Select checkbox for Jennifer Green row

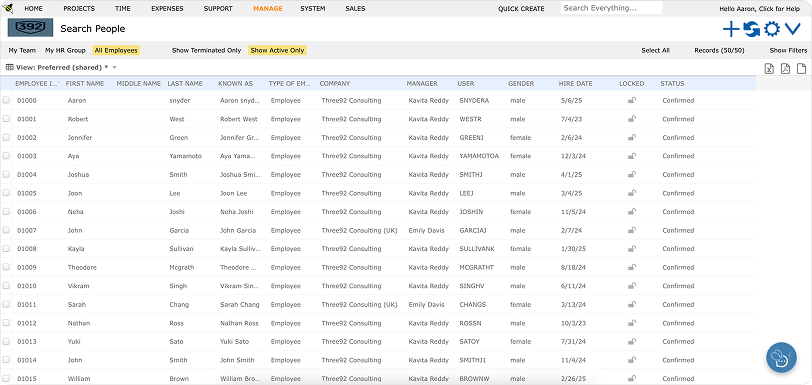[x=6, y=138]
